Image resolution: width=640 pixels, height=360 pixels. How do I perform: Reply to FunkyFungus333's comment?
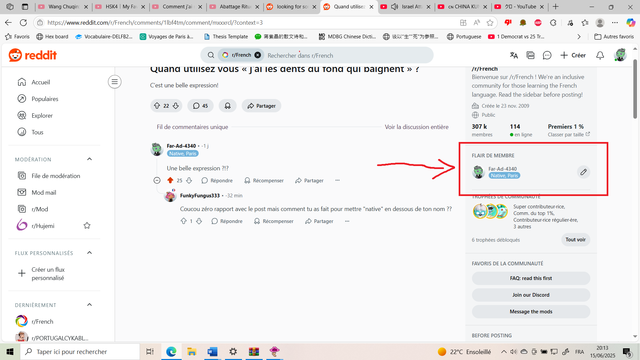pyautogui.click(x=227, y=221)
